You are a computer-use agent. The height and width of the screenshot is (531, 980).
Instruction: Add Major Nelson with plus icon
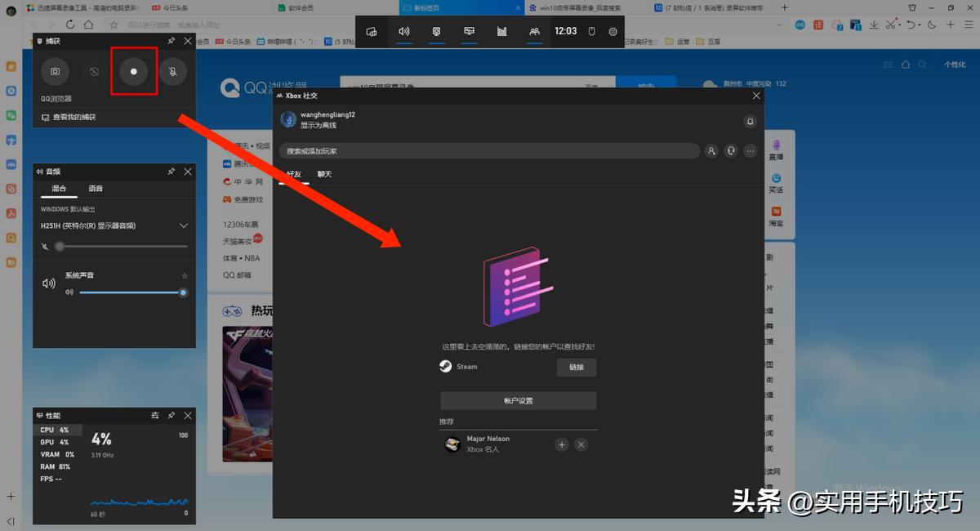[562, 445]
